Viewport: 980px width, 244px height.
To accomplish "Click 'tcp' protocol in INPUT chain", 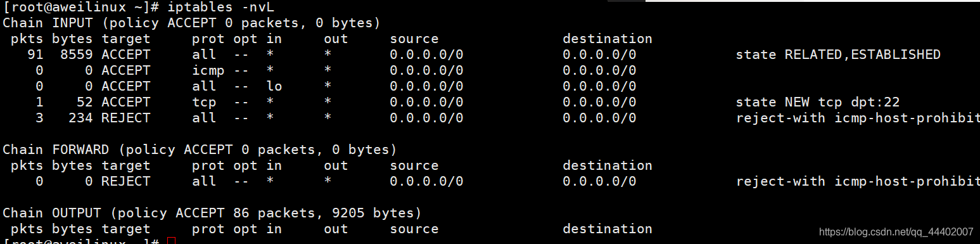I will click(205, 102).
